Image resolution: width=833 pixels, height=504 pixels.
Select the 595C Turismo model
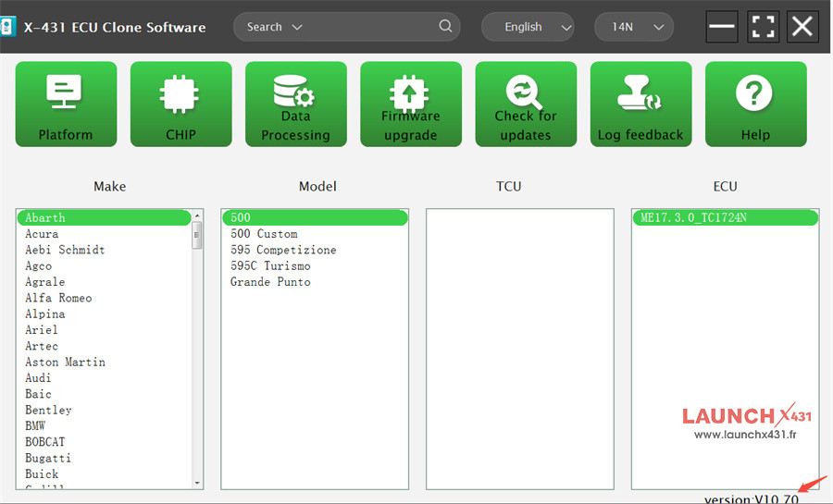[x=315, y=265]
